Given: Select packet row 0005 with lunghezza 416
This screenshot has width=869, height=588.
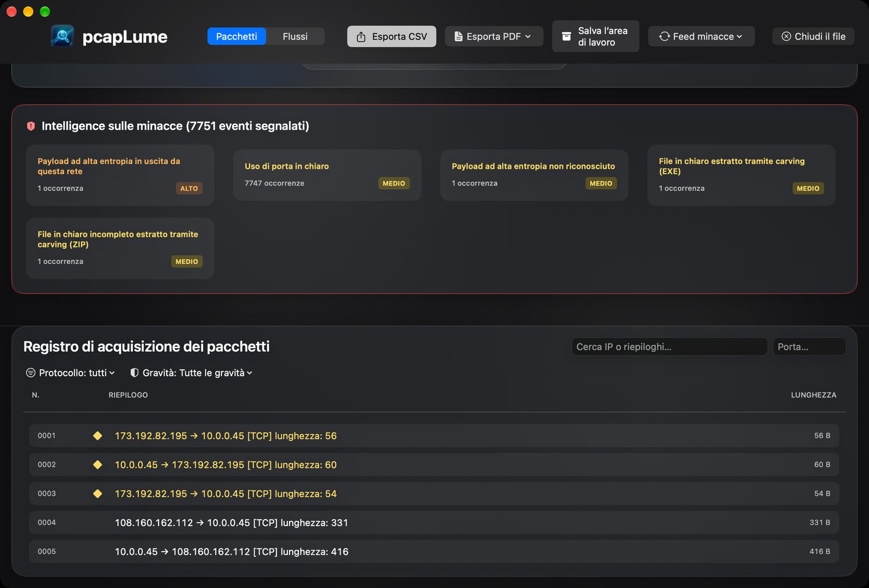Looking at the screenshot, I should click(x=434, y=552).
